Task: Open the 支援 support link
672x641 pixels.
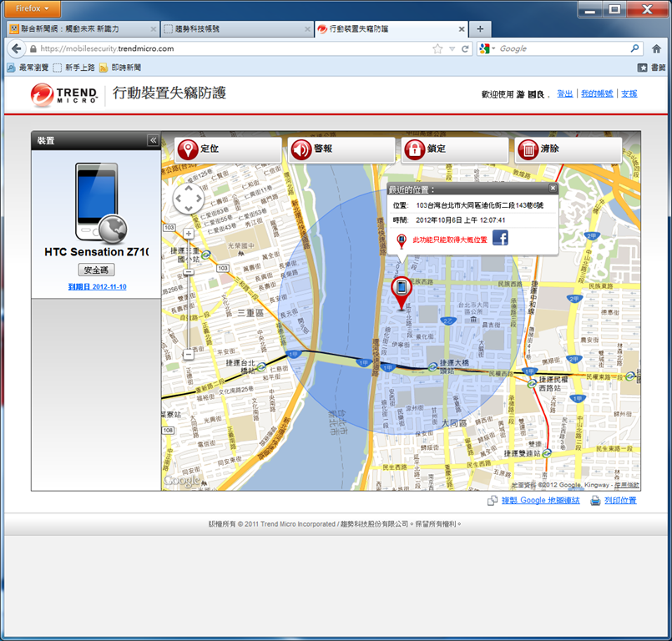Action: 629,93
